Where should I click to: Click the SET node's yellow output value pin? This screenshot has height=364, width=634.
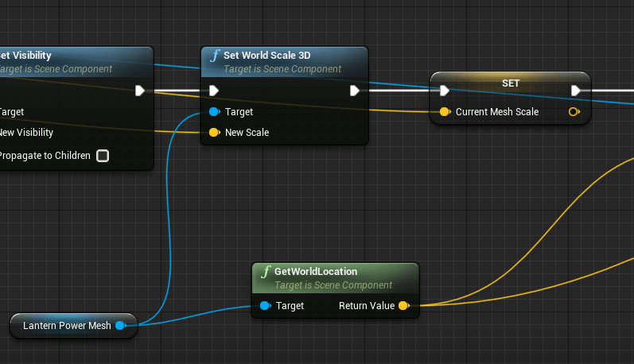(574, 112)
